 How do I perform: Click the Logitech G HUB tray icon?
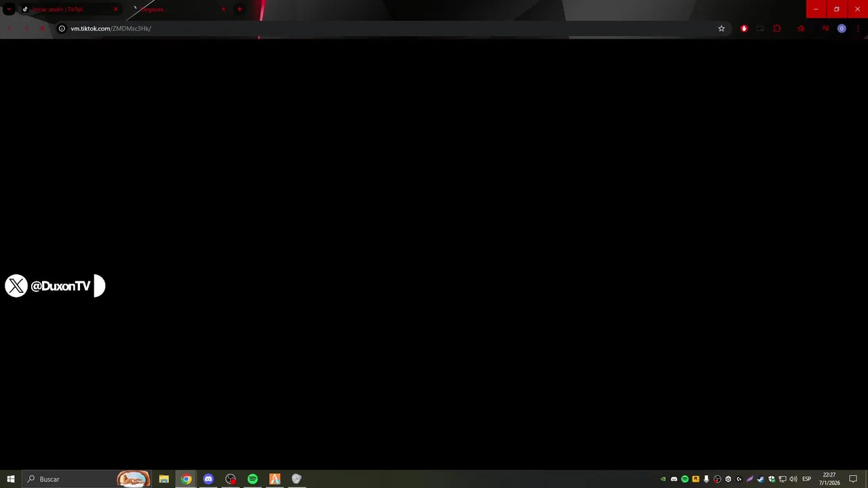[739, 479]
